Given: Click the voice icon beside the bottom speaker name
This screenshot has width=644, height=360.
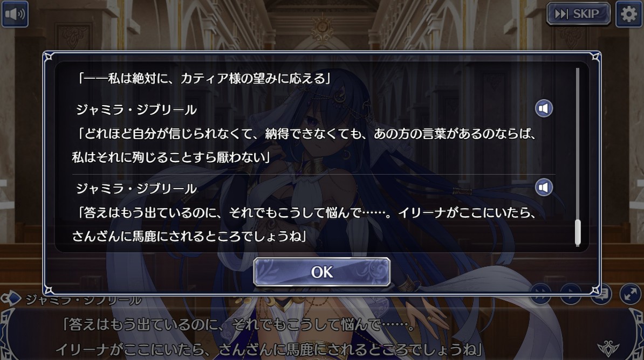Looking at the screenshot, I should (x=11, y=299).
